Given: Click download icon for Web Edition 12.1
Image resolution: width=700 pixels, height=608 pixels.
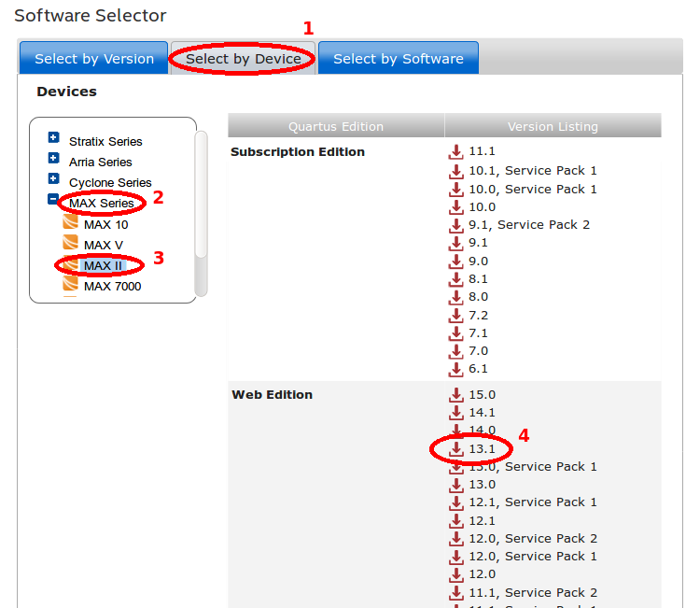Looking at the screenshot, I should 455,521.
